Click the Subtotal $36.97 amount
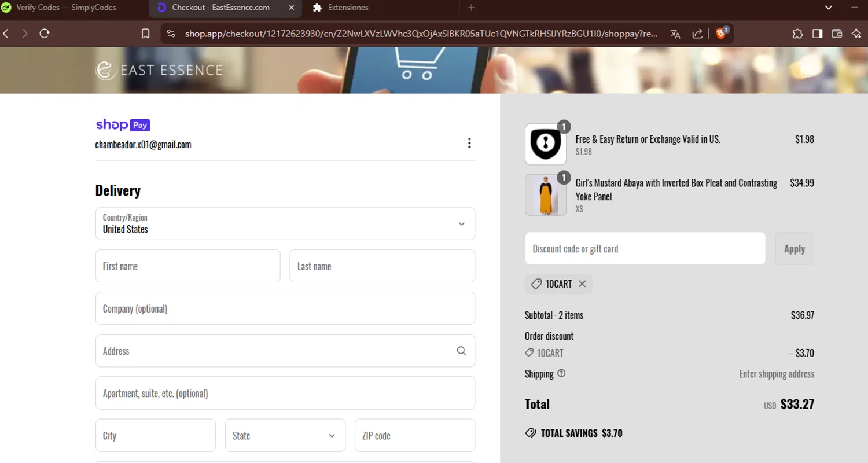 tap(803, 315)
